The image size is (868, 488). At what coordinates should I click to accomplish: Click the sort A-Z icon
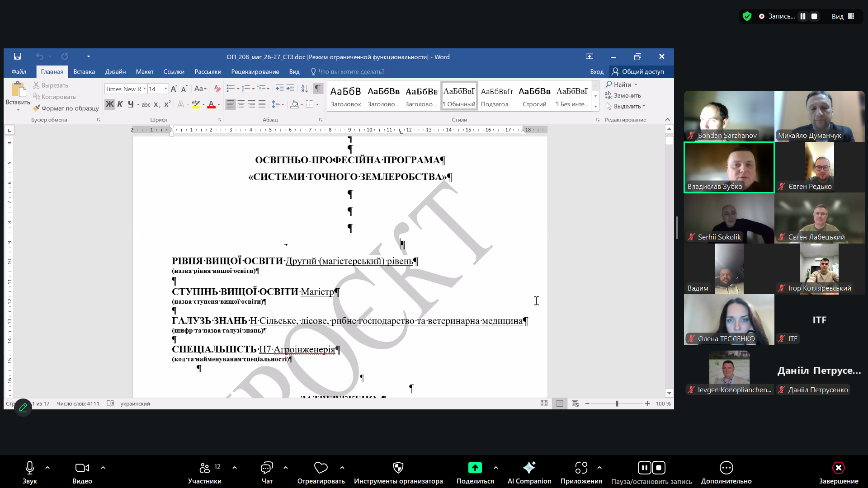click(304, 89)
